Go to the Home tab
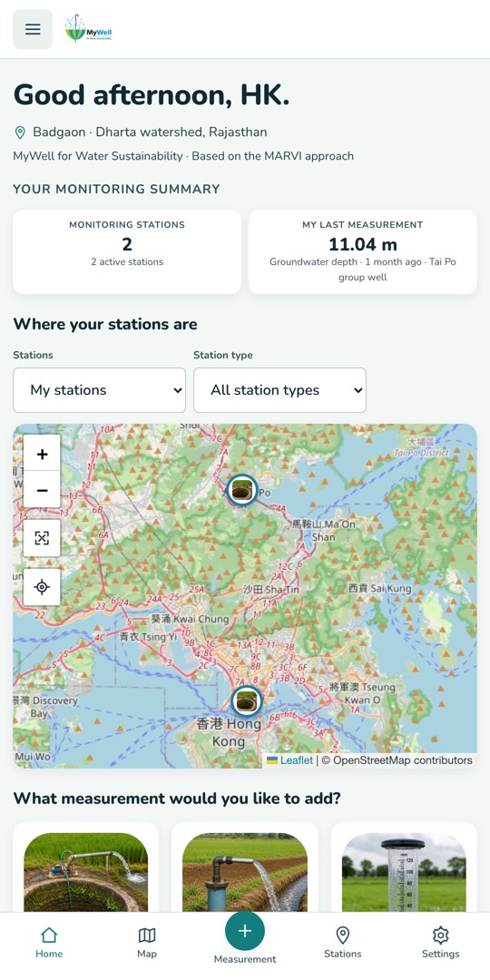Screen dimensions: 490x980 pyautogui.click(x=49, y=943)
